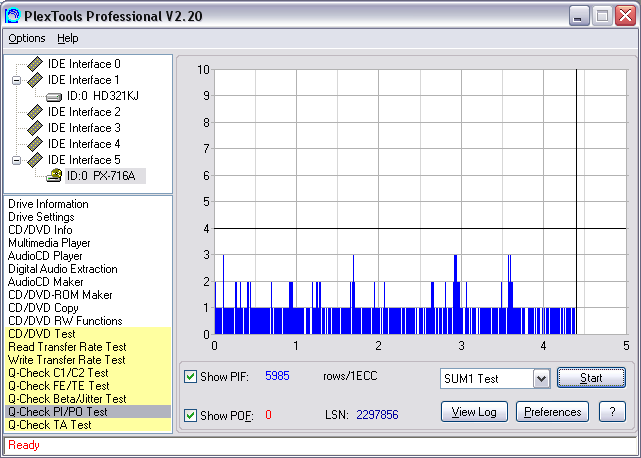
Task: Click the HD321KJ hard drive icon
Action: click(54, 97)
